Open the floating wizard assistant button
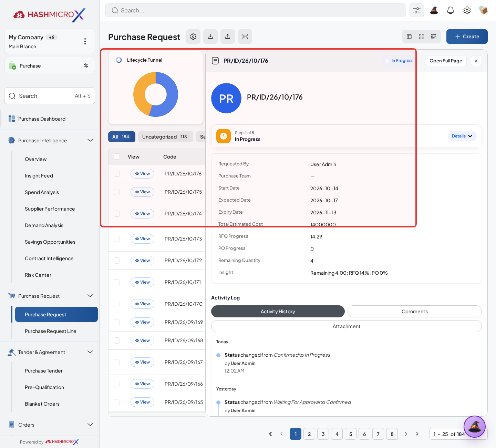 [x=475, y=427]
